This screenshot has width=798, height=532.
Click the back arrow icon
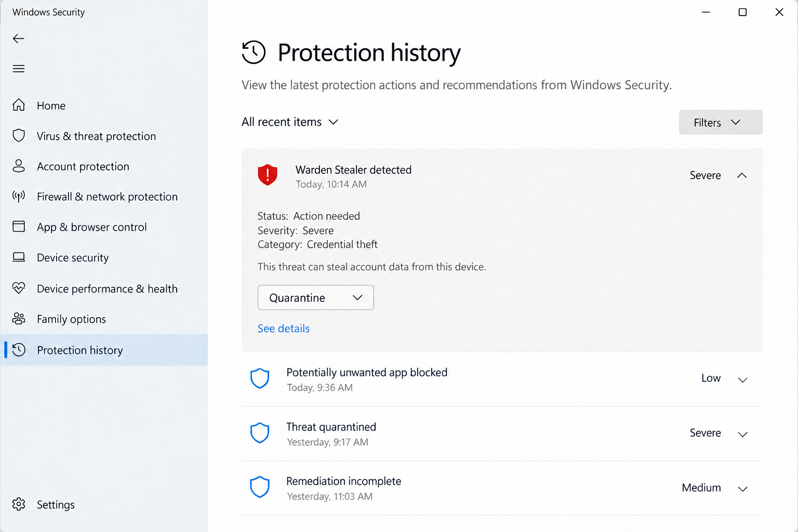[19, 38]
